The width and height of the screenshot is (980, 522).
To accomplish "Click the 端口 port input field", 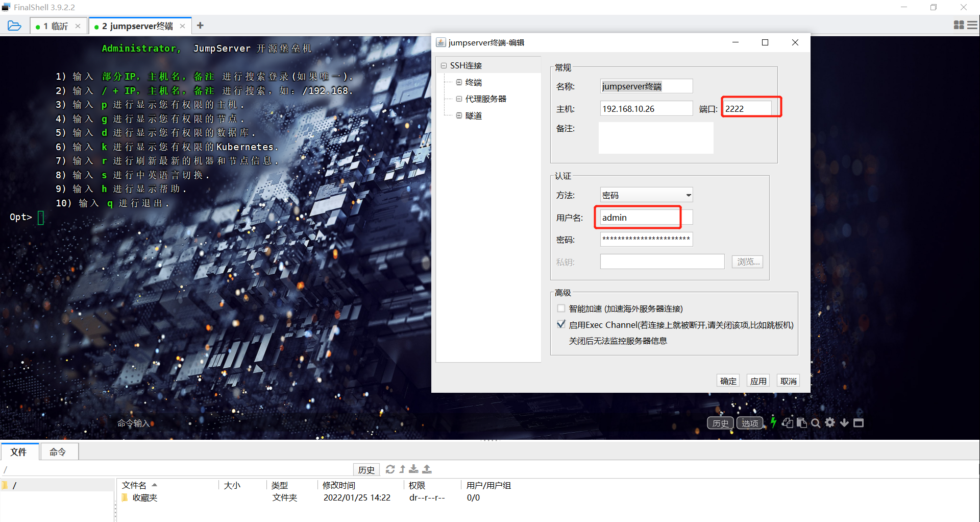I will 747,108.
